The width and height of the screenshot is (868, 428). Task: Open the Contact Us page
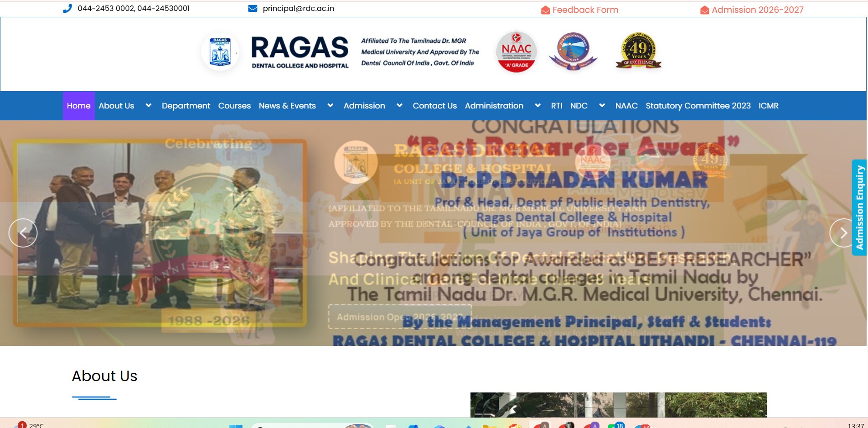coord(434,106)
